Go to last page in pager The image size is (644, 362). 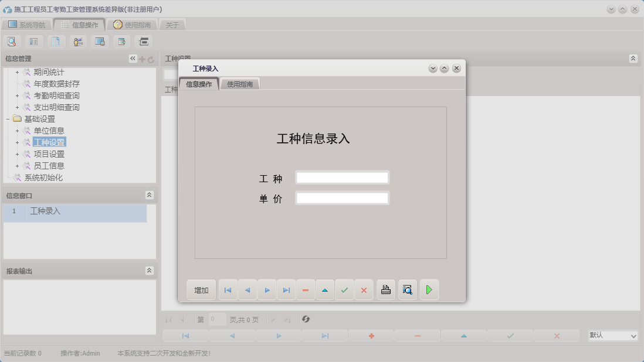click(287, 319)
